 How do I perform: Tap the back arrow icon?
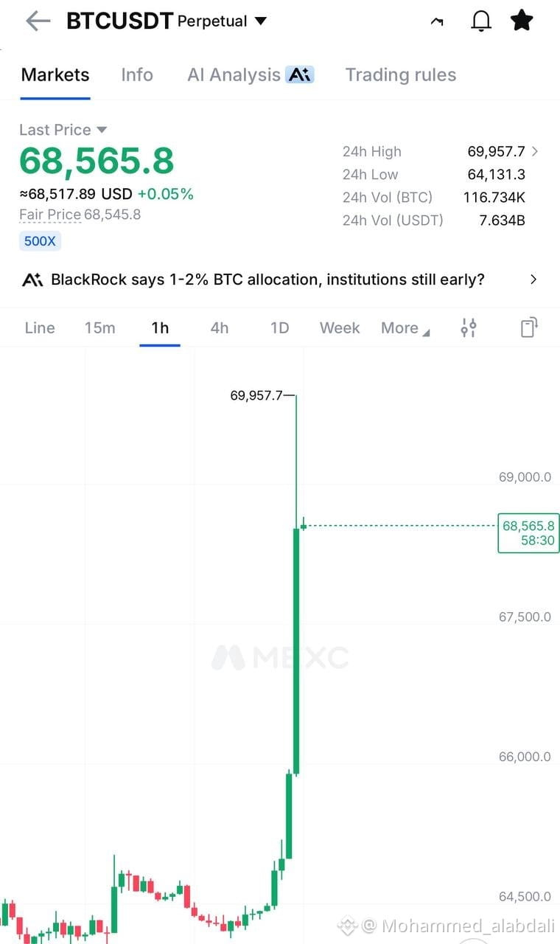(38, 21)
